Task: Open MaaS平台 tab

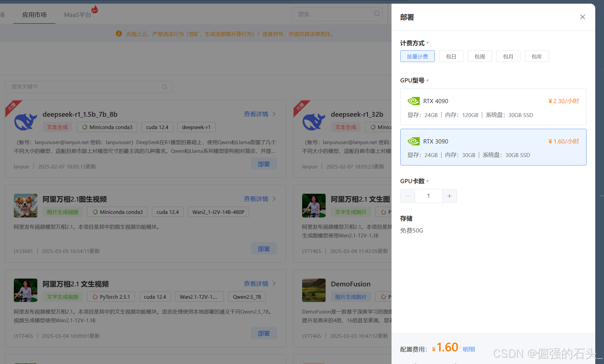Action: [77, 15]
